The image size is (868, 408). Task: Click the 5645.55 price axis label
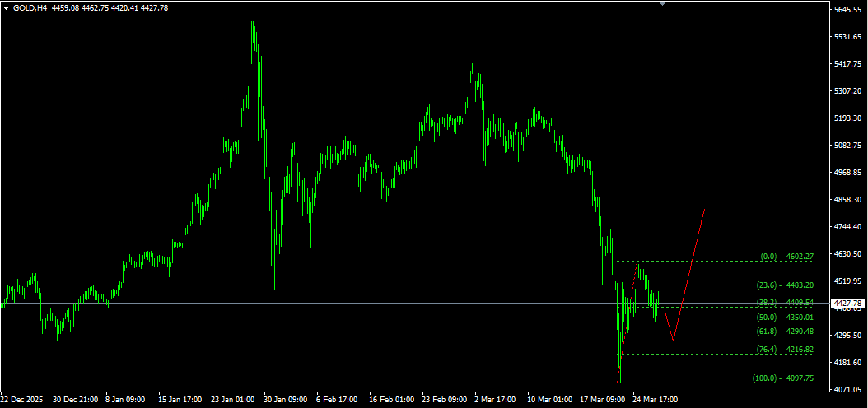[848, 10]
